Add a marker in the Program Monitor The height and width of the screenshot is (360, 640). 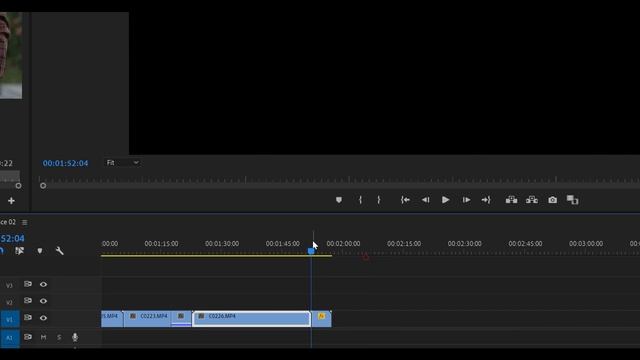(339, 200)
